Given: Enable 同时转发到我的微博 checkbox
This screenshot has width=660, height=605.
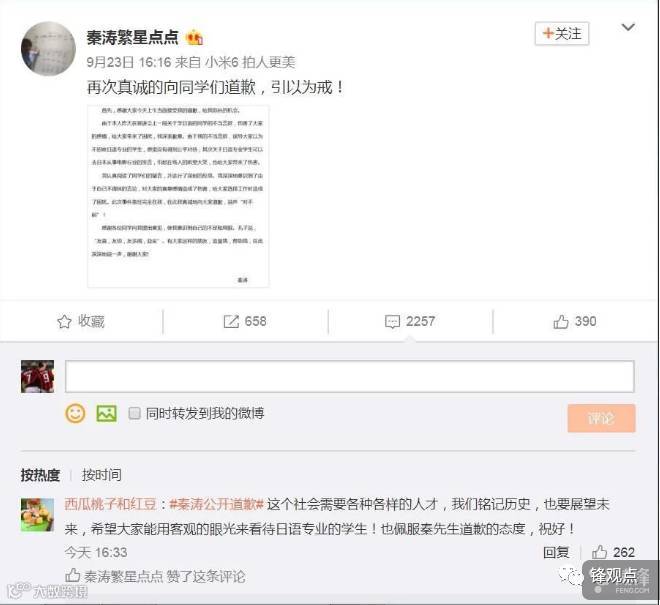Looking at the screenshot, I should click(134, 413).
